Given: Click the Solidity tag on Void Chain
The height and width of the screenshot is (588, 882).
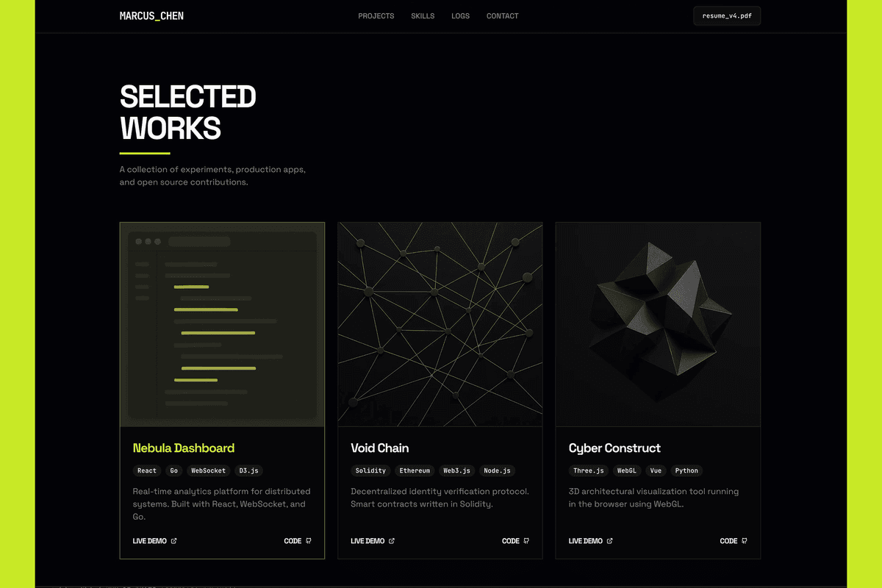Looking at the screenshot, I should (x=370, y=470).
